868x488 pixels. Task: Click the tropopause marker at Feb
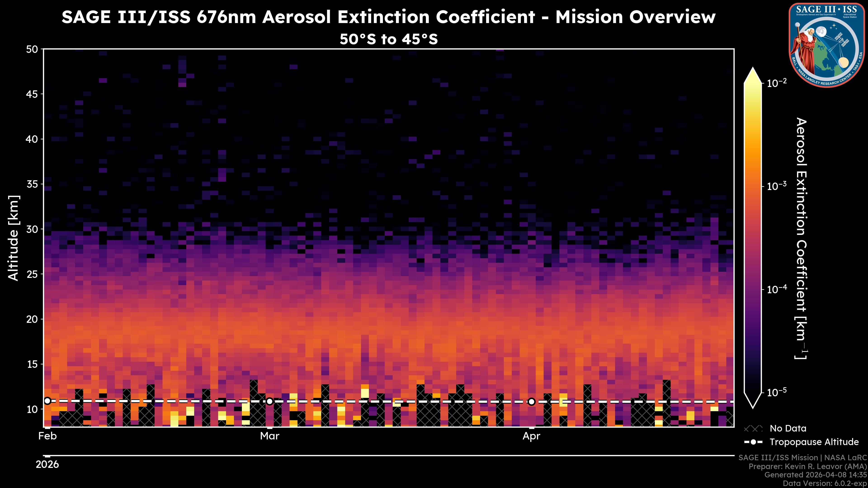coord(47,401)
